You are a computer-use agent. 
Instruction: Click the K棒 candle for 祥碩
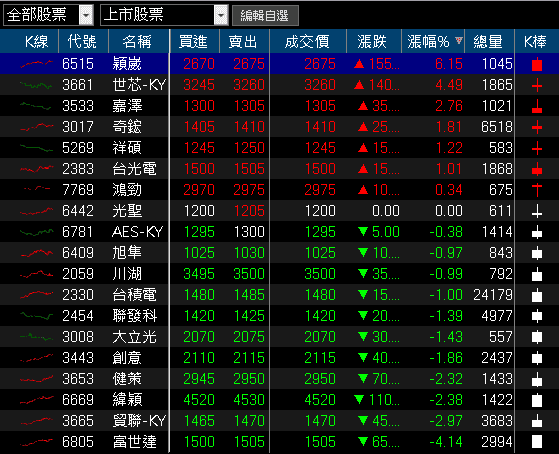coord(537,148)
